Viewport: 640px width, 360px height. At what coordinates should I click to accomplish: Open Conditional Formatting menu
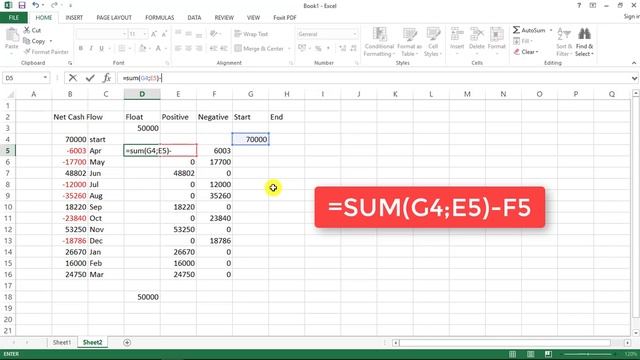[x=379, y=42]
